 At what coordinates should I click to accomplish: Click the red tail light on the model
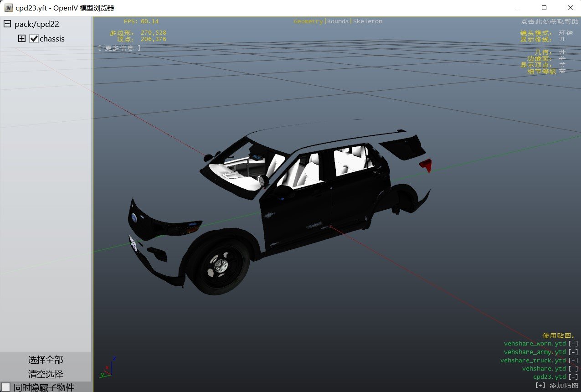tap(426, 165)
